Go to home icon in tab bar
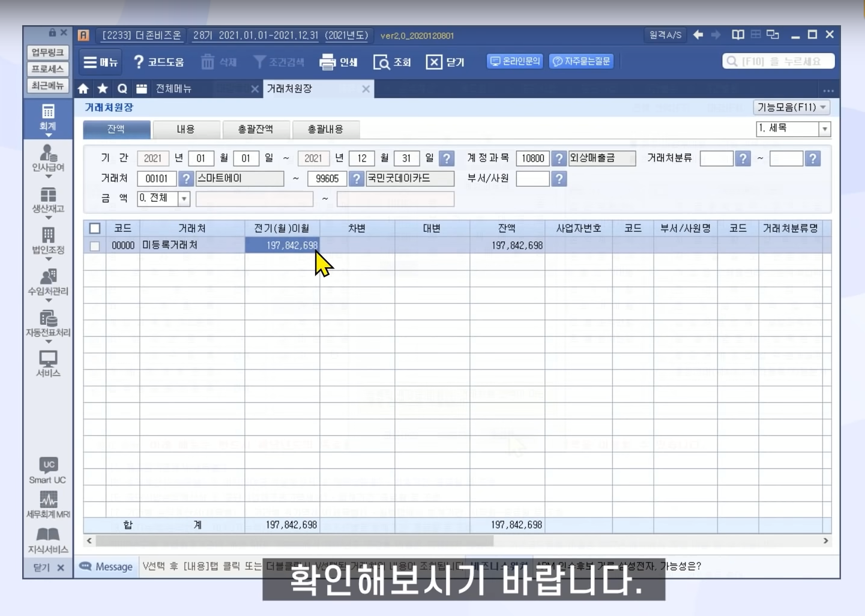Image resolution: width=865 pixels, height=616 pixels. [83, 89]
